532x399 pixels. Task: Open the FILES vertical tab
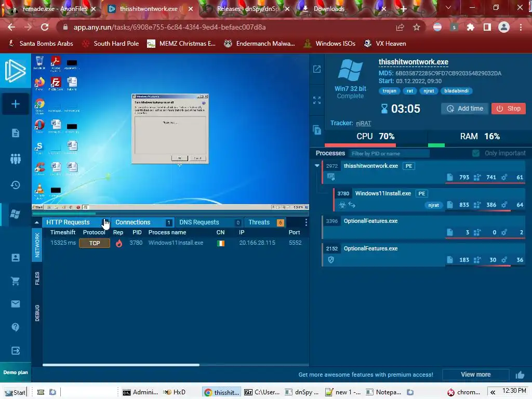[37, 278]
